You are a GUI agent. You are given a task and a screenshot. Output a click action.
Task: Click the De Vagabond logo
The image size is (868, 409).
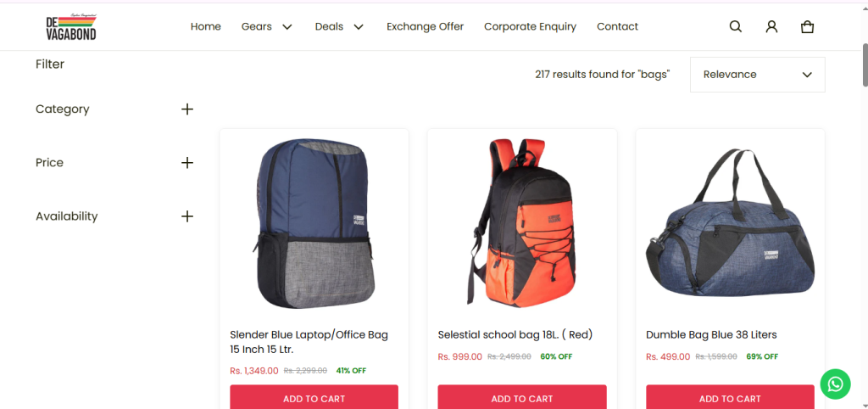[x=71, y=27]
